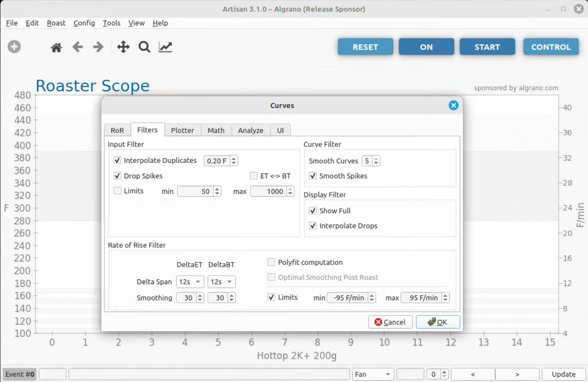Viewport: 588px width, 382px height.
Task: Go to previous view with back arrow
Action: tap(78, 47)
